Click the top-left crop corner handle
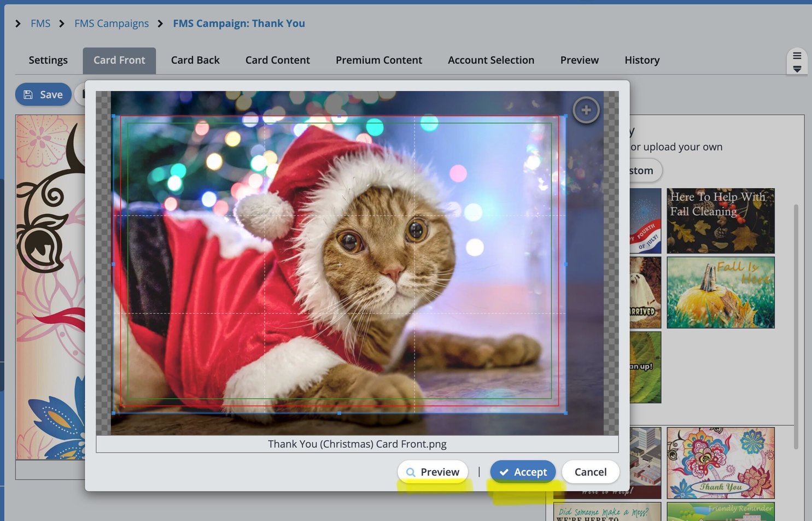Screen dimensions: 812x521 (113, 116)
